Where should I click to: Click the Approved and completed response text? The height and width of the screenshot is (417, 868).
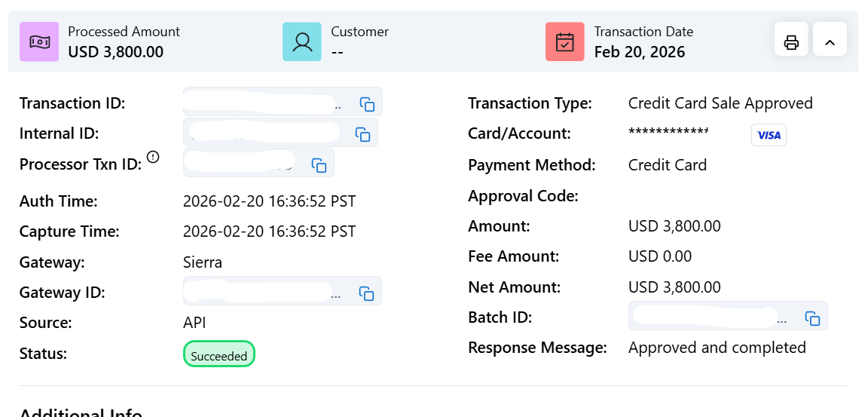(717, 348)
